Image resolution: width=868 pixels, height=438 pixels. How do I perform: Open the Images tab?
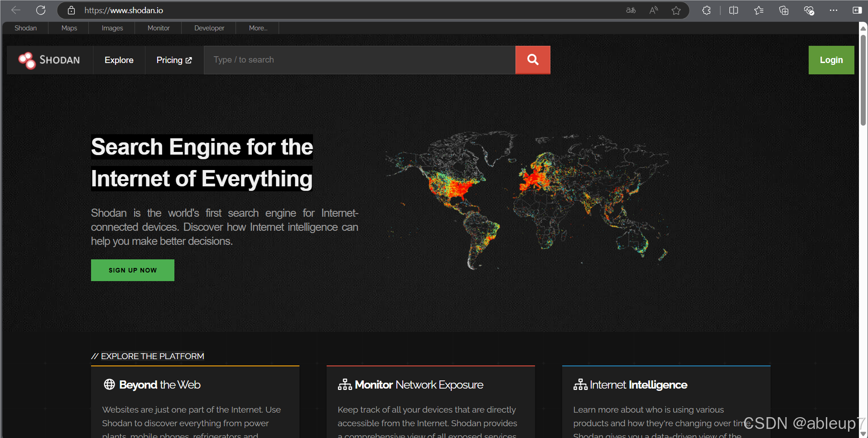tap(112, 28)
